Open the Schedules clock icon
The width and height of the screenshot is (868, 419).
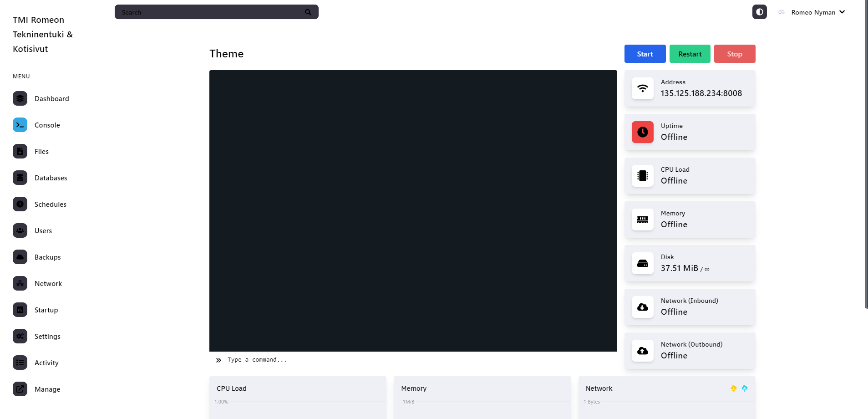tap(20, 204)
